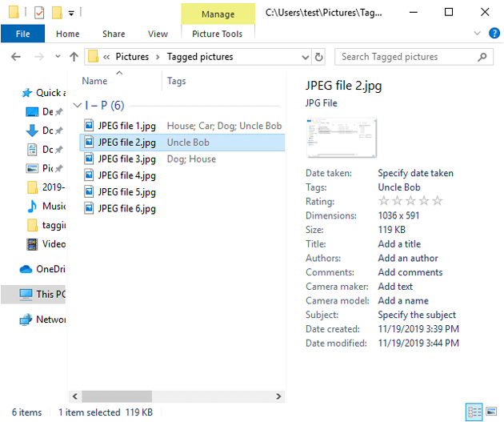
Task: Click the New folder icon in title bar
Action: tap(57, 13)
